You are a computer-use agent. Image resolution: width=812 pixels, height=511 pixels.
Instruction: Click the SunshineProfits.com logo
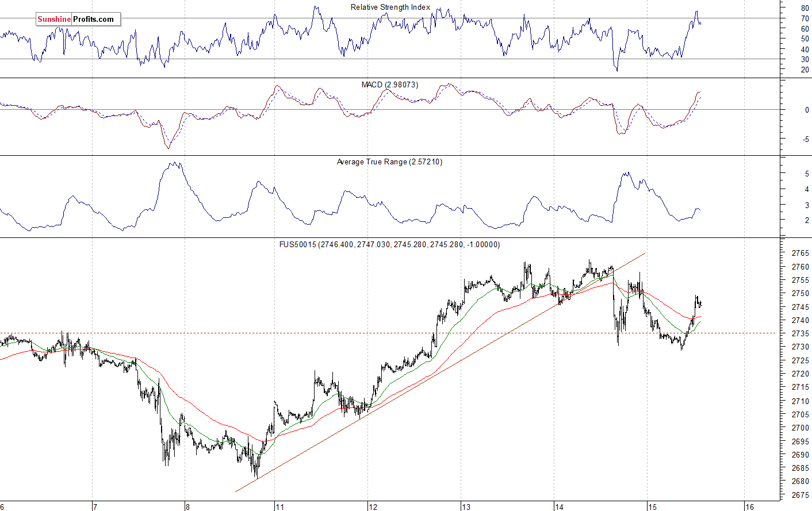point(78,19)
